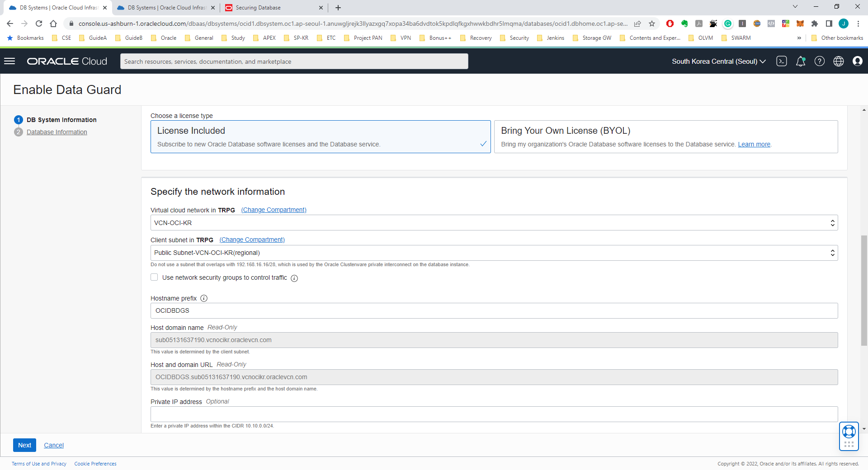
Task: Open the red Opera-style extension icon
Action: 670,23
